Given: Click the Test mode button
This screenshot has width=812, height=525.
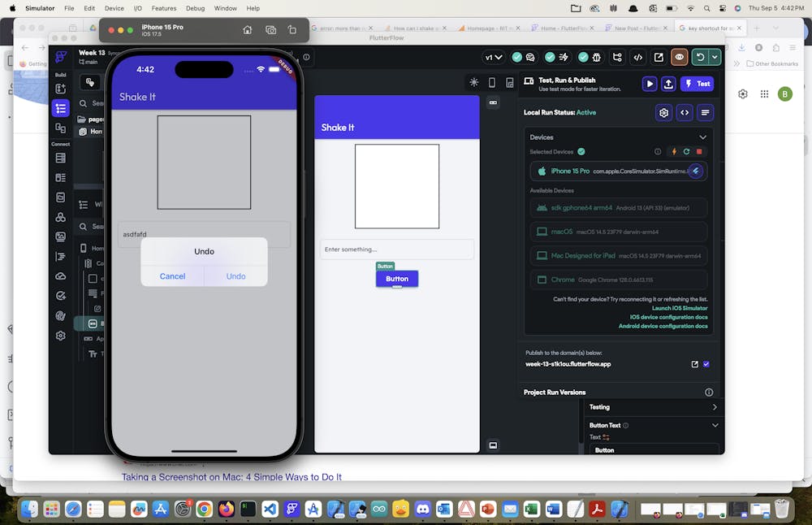Looking at the screenshot, I should coord(698,84).
